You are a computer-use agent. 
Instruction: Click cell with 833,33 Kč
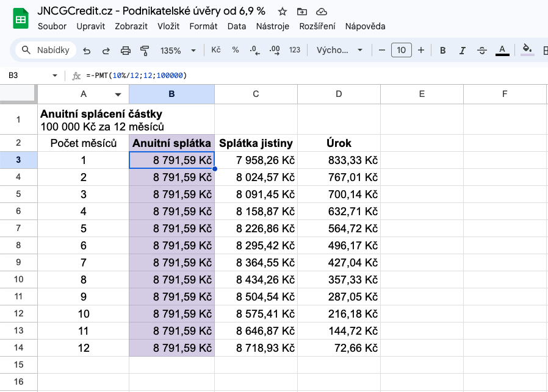(x=339, y=160)
